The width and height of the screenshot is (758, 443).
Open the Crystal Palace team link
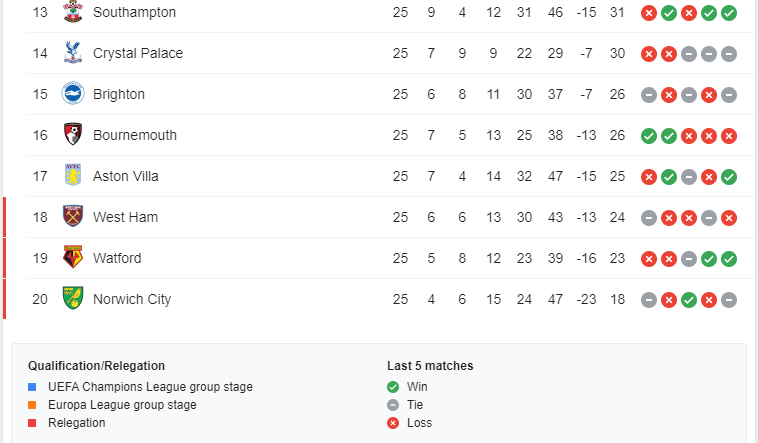[x=138, y=53]
